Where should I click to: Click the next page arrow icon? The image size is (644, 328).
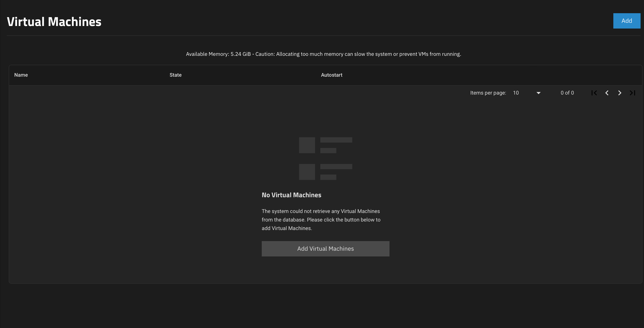tap(620, 93)
